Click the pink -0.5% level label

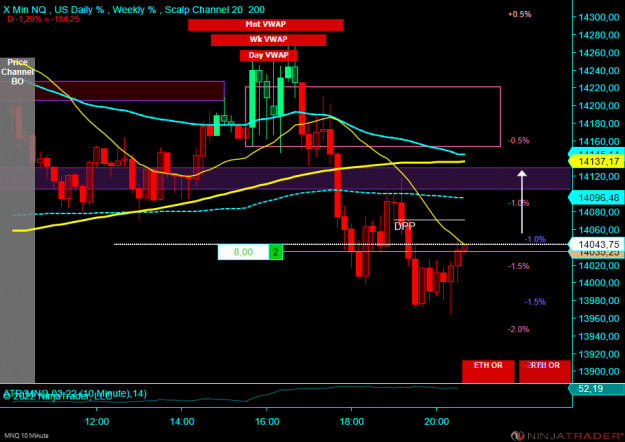point(519,141)
